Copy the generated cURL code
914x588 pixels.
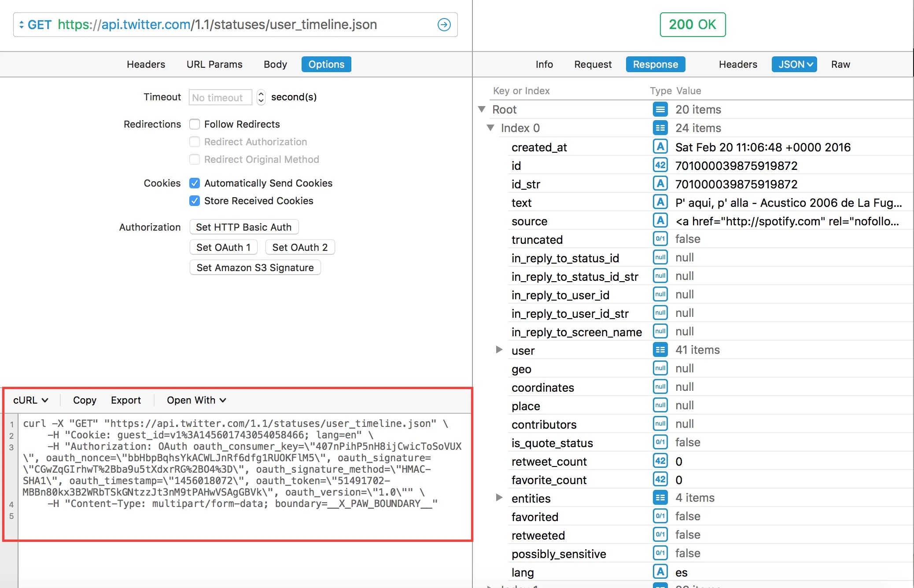(85, 400)
